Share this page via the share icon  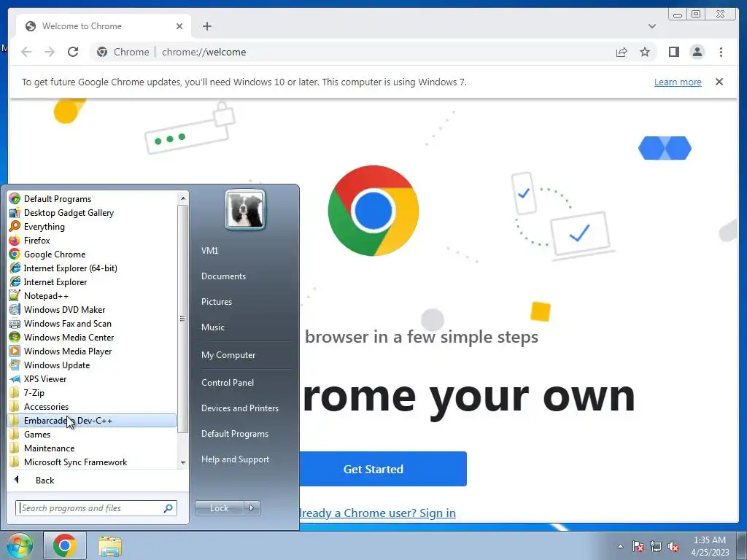coord(622,52)
